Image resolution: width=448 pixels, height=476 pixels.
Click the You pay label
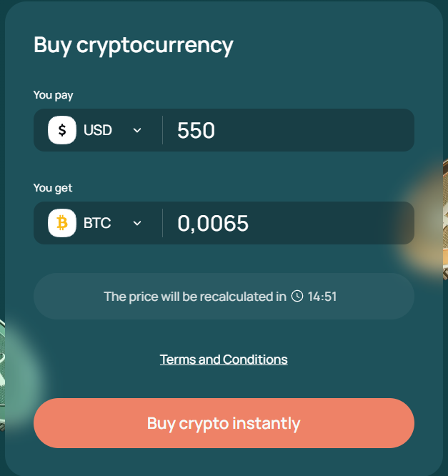pos(53,94)
